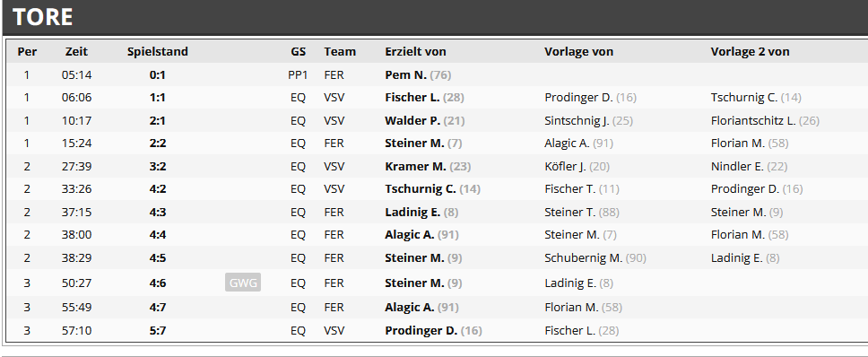This screenshot has height=357, width=868.
Task: Click assist Steiner T. (88)
Action: point(582,212)
